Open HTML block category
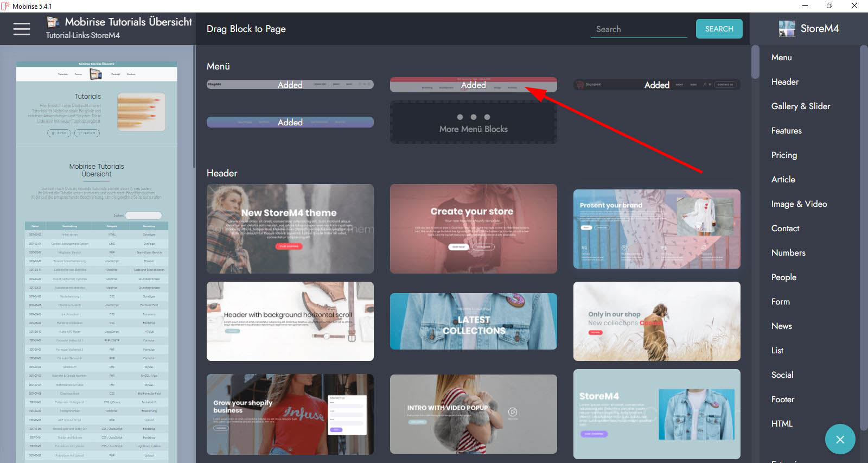Viewport: 868px width, 463px height. [x=782, y=424]
